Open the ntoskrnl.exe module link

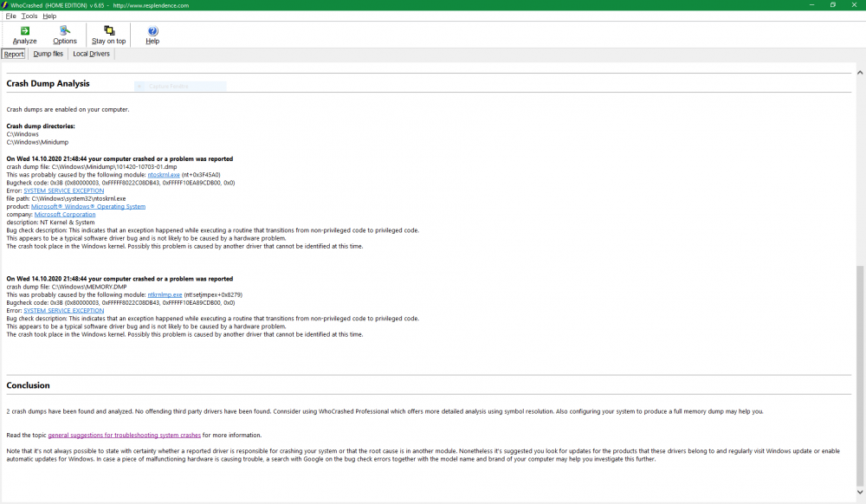(164, 175)
